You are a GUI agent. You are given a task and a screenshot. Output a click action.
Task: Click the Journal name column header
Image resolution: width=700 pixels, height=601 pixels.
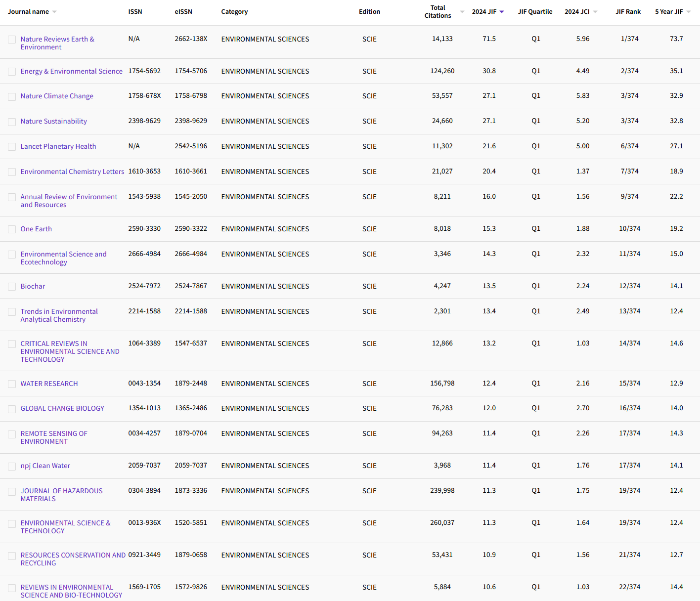pos(28,12)
